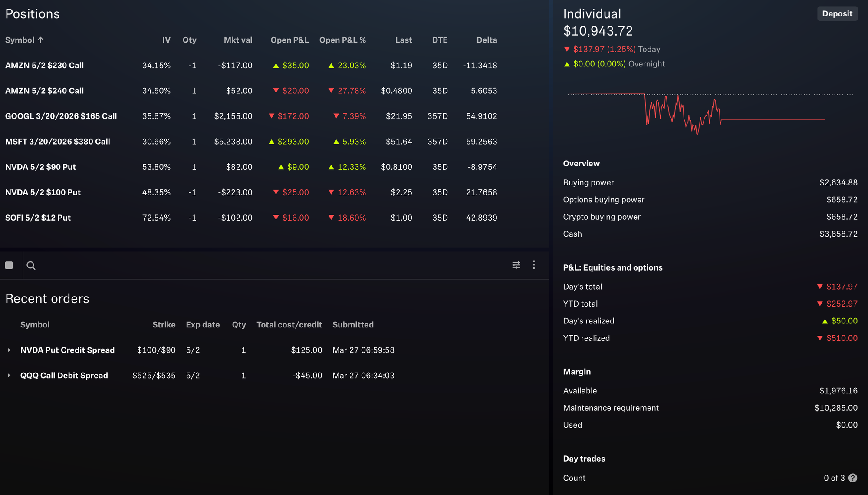Click the Maintenance requirement value $10,285.00

pyautogui.click(x=836, y=408)
